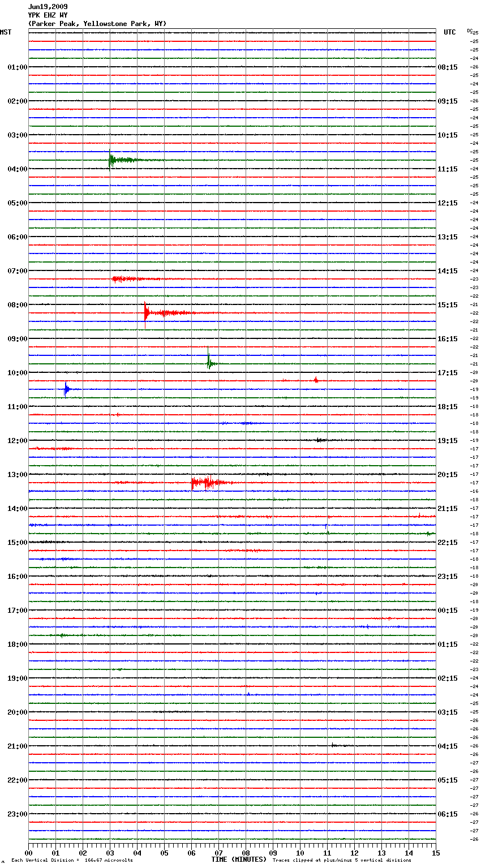This screenshot has height=868, width=481.
Task: Click the "06:15" UTC time label
Action: point(448,814)
